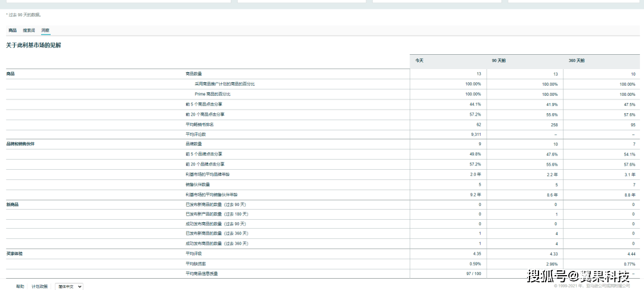Click the 97 / 100 quality score

point(474,273)
